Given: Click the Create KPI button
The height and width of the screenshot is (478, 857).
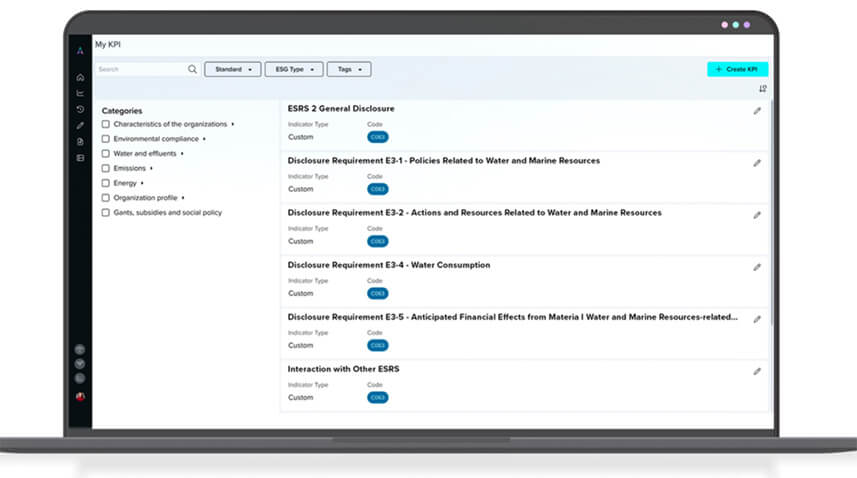Looking at the screenshot, I should click(737, 69).
